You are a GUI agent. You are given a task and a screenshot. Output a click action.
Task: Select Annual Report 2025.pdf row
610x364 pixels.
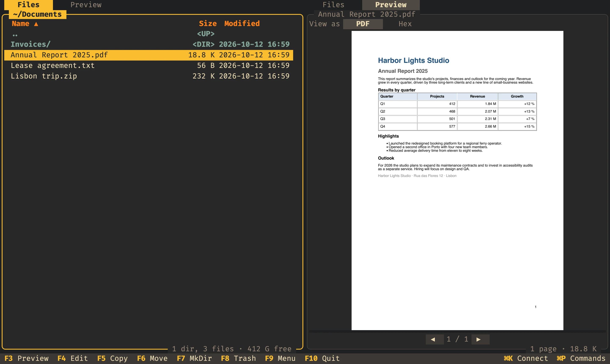(148, 55)
